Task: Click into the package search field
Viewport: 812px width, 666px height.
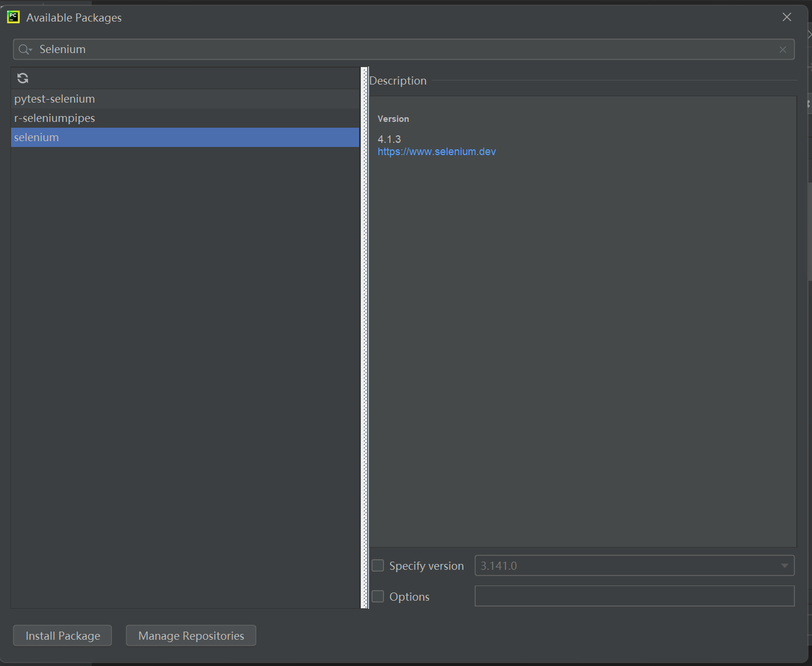Action: (x=404, y=50)
